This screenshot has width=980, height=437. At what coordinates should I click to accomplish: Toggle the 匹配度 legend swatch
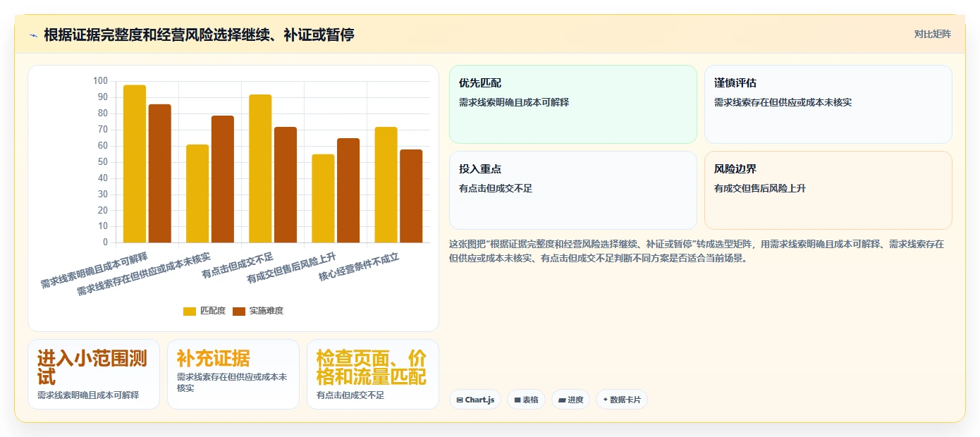(x=190, y=311)
